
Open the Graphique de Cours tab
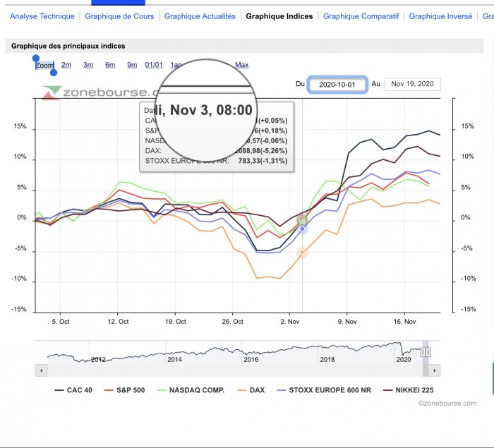119,16
